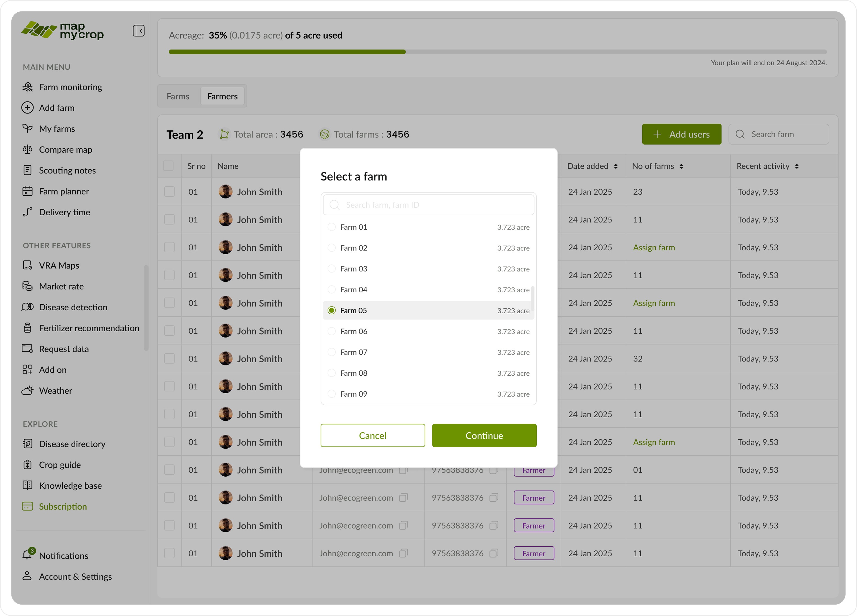Open Subscription menu item
The width and height of the screenshot is (857, 616).
click(63, 506)
